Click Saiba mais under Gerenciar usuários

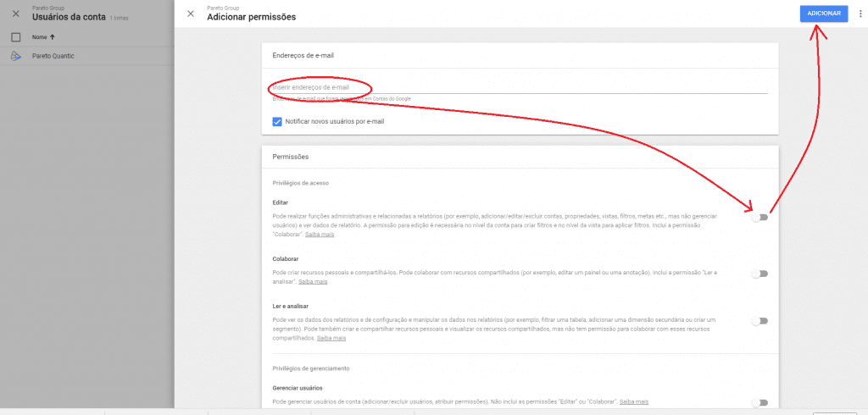(634, 401)
